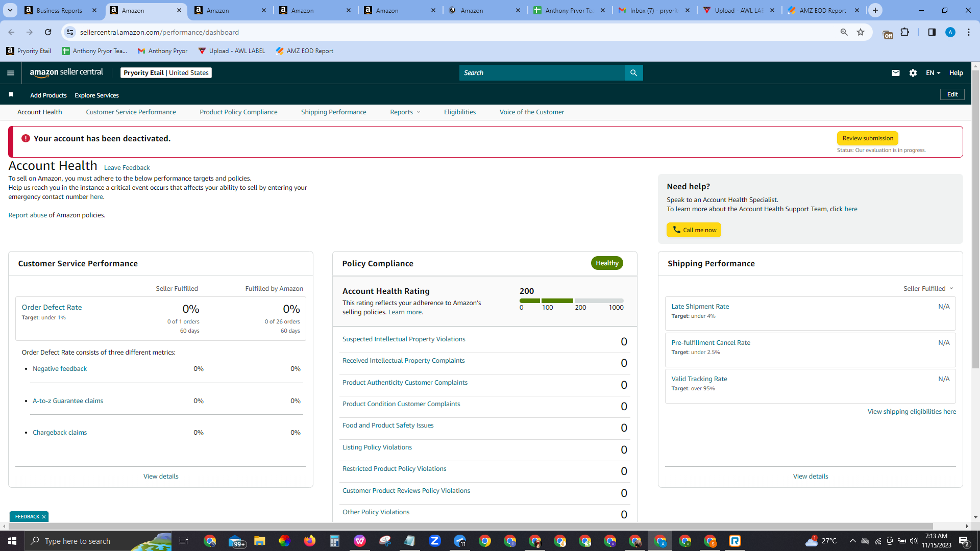Expand the Reports dropdown menu

[405, 112]
